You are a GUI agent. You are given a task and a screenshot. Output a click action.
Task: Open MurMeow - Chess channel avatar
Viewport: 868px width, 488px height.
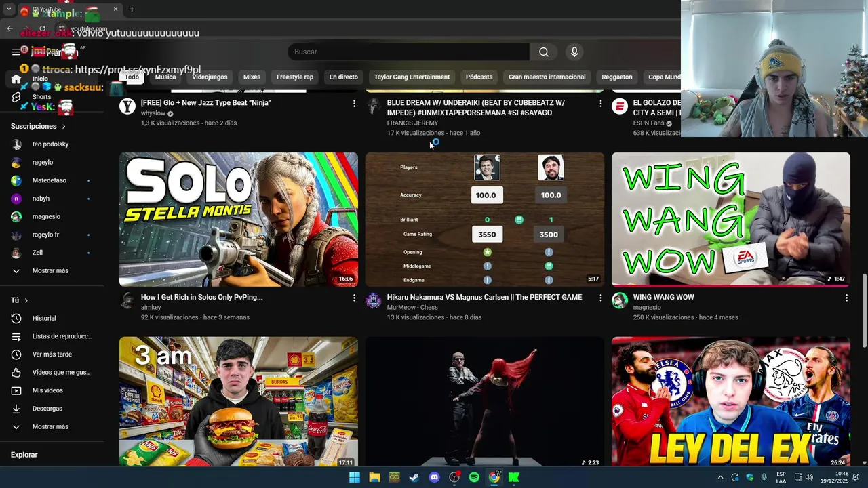pos(374,301)
